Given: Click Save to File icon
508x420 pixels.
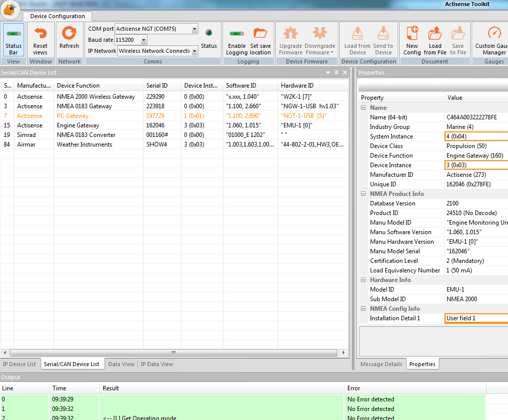Looking at the screenshot, I should (x=458, y=33).
